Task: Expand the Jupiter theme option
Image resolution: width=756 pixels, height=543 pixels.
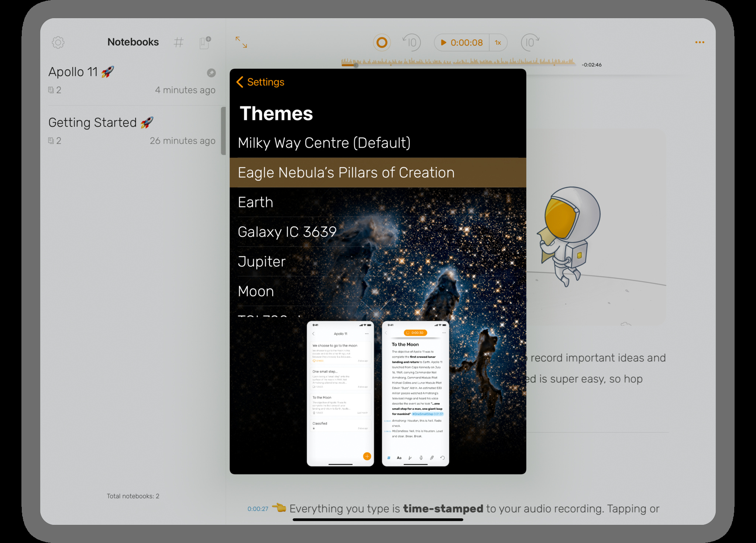Action: coord(377,261)
